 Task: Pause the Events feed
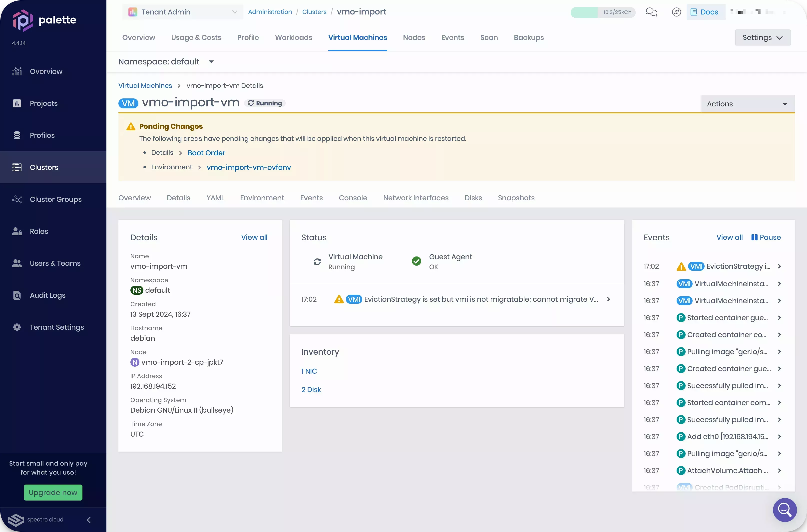(766, 237)
